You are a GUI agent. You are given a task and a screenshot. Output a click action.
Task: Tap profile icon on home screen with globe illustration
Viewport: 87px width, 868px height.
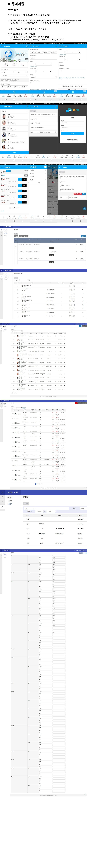(x=27, y=46)
